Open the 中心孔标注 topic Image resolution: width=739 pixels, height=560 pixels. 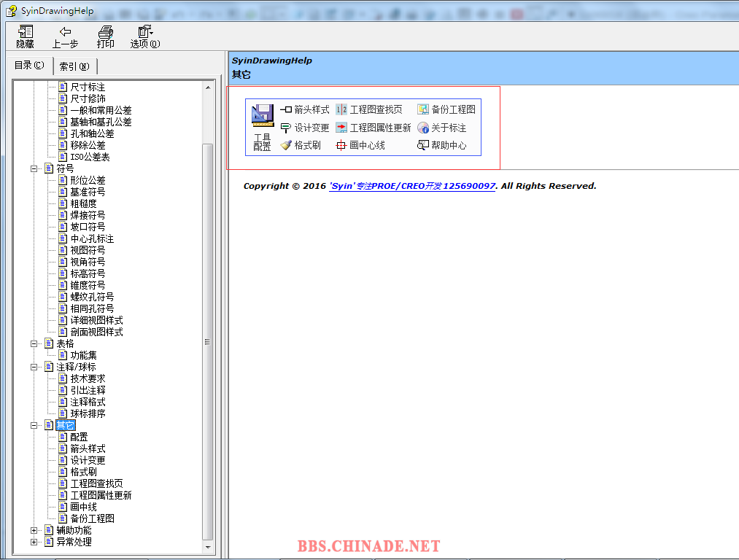93,238
